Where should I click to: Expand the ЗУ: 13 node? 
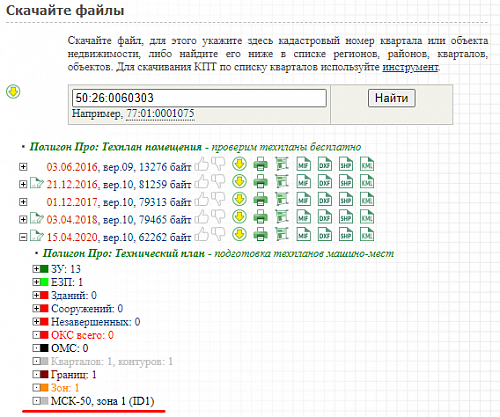(x=36, y=269)
